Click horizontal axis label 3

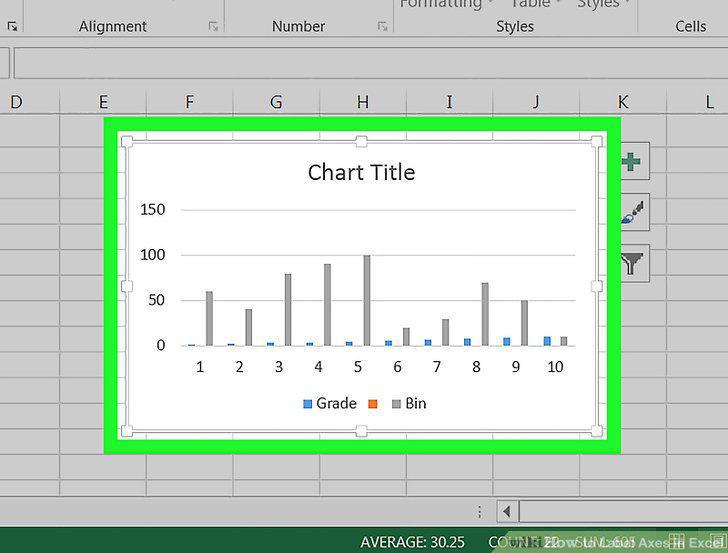click(x=279, y=367)
